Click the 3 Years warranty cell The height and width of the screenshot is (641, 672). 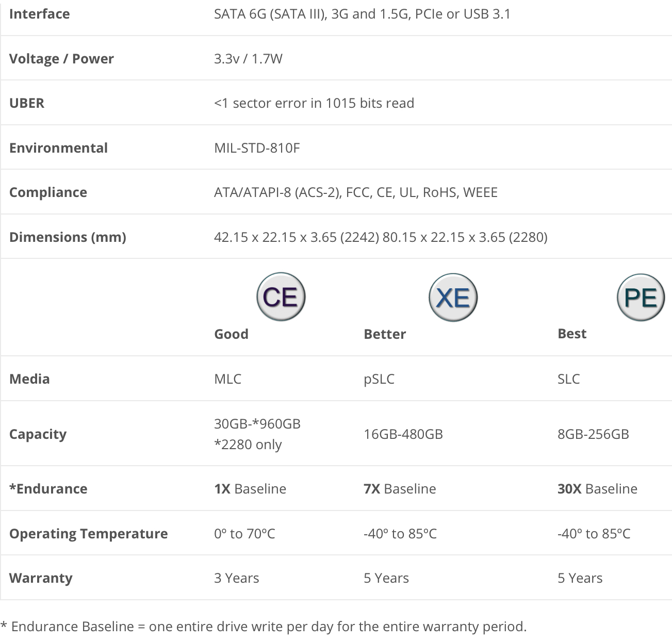coord(237,578)
